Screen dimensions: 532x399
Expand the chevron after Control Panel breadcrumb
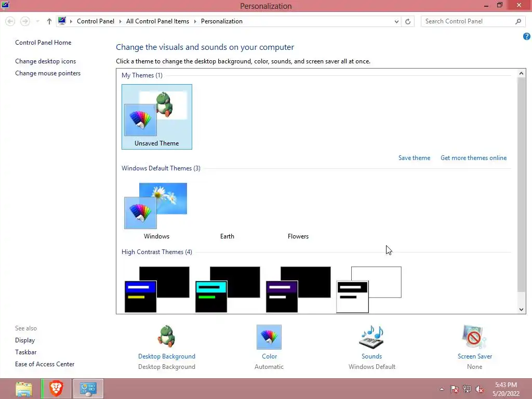(x=121, y=21)
